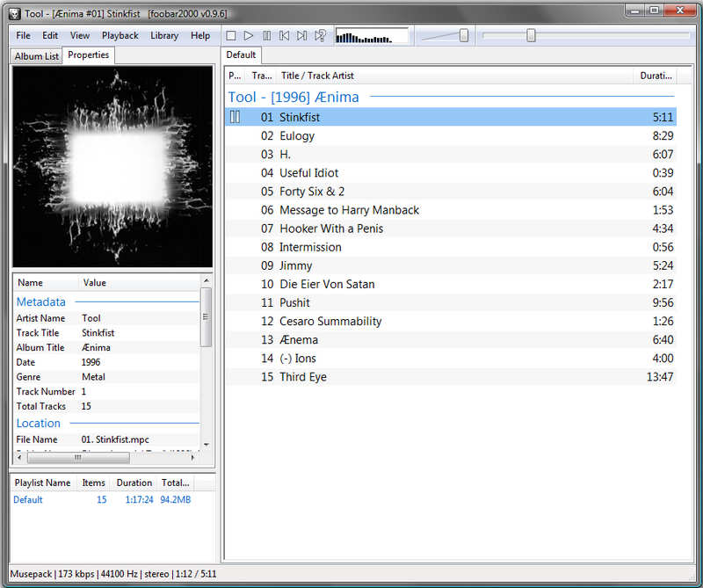Image resolution: width=703 pixels, height=588 pixels.
Task: Select track 09 Jimmy
Action: 451,265
